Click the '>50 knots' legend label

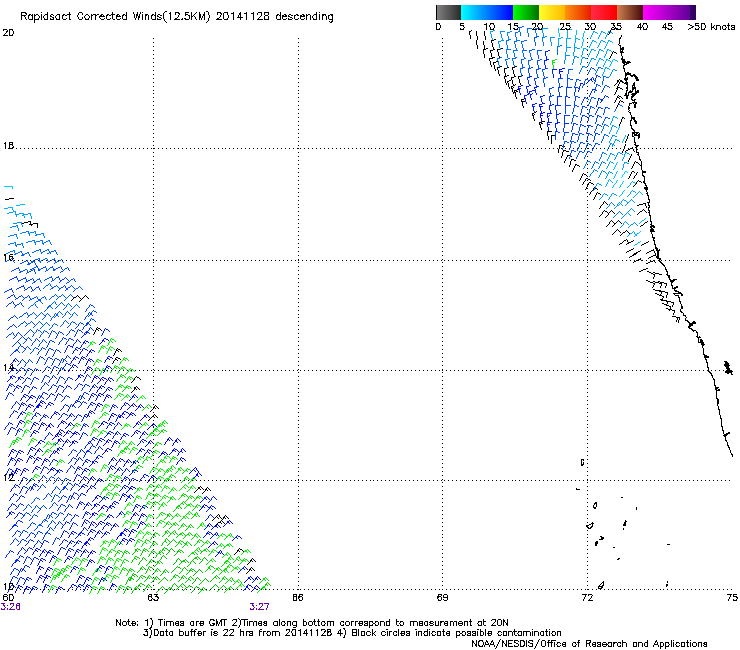point(711,27)
